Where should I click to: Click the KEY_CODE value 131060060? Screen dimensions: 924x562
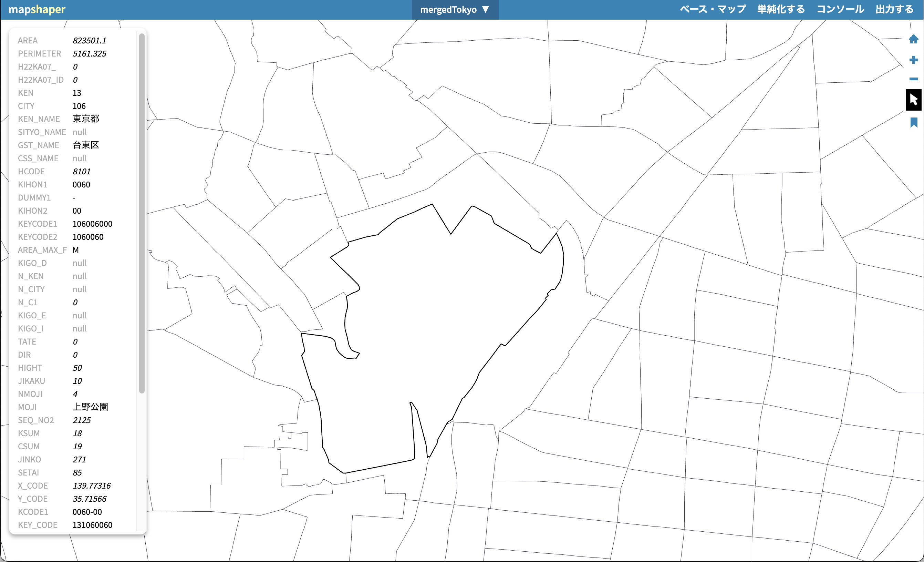pyautogui.click(x=92, y=525)
